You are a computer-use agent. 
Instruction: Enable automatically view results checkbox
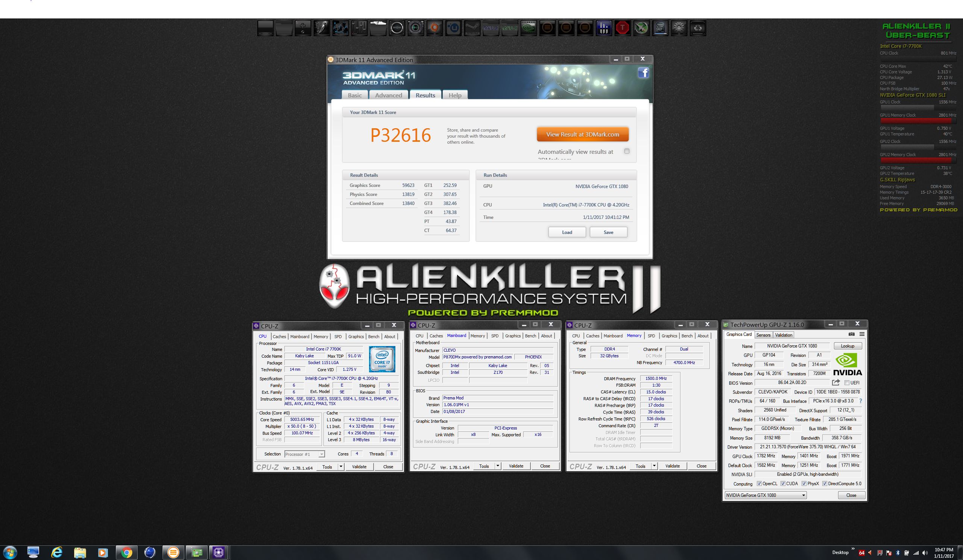coord(627,151)
